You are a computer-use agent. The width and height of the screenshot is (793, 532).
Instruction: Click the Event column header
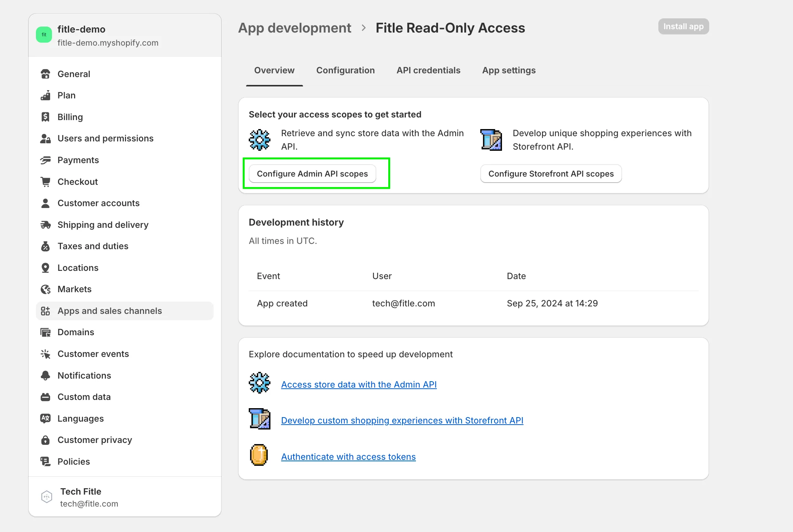268,276
